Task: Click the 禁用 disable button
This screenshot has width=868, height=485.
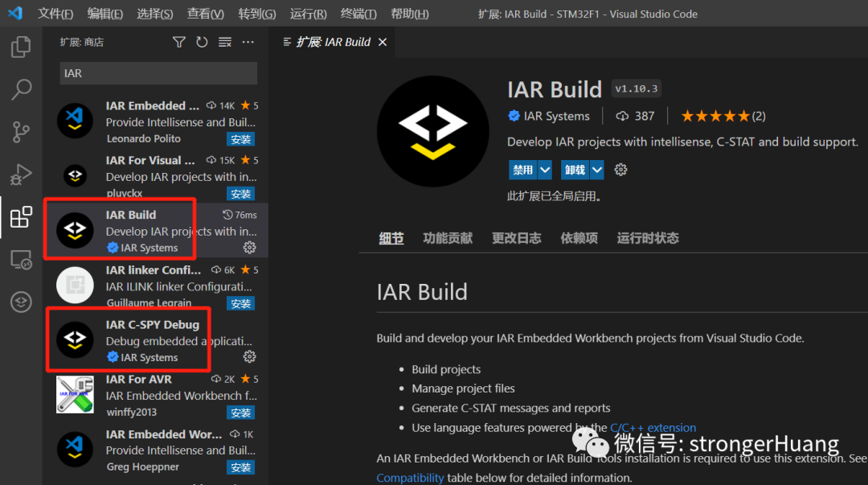Action: pos(522,170)
